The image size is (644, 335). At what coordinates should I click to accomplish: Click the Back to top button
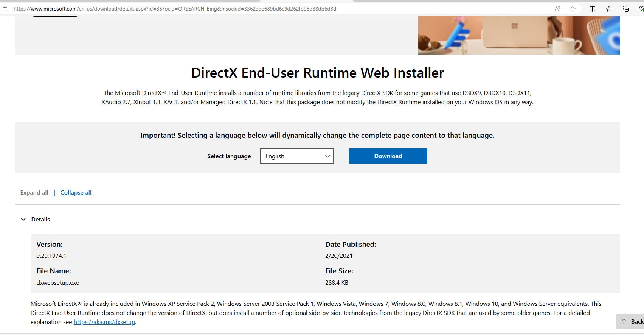630,321
